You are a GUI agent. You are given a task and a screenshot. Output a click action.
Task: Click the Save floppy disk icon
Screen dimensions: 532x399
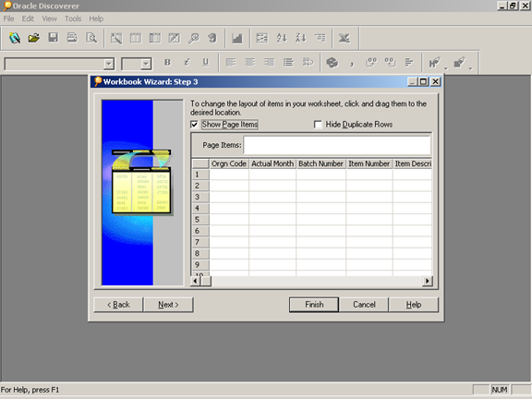click(54, 38)
